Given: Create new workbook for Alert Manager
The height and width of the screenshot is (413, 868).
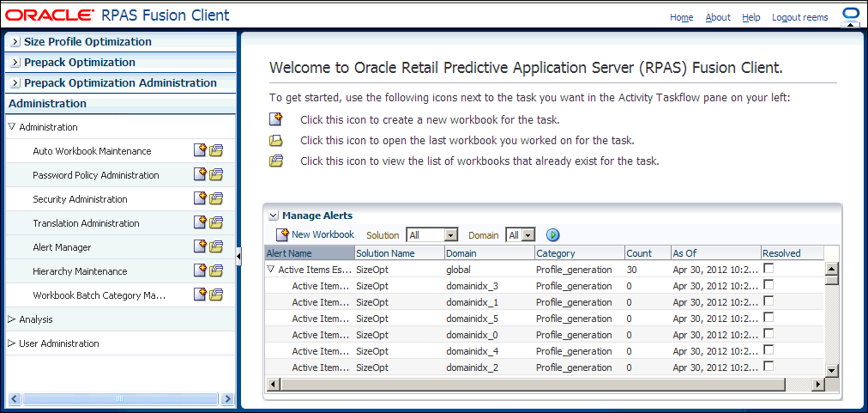Looking at the screenshot, I should coord(200,246).
